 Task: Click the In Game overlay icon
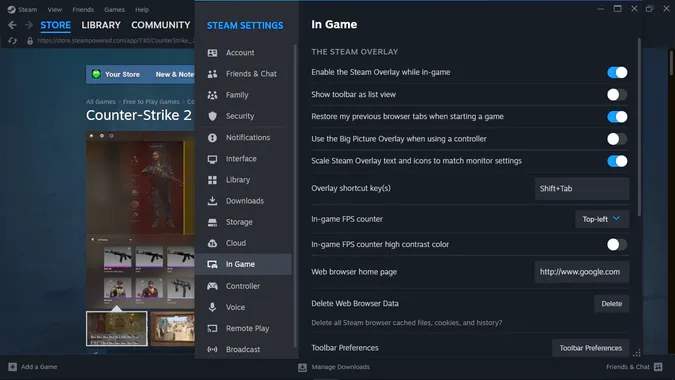[212, 264]
